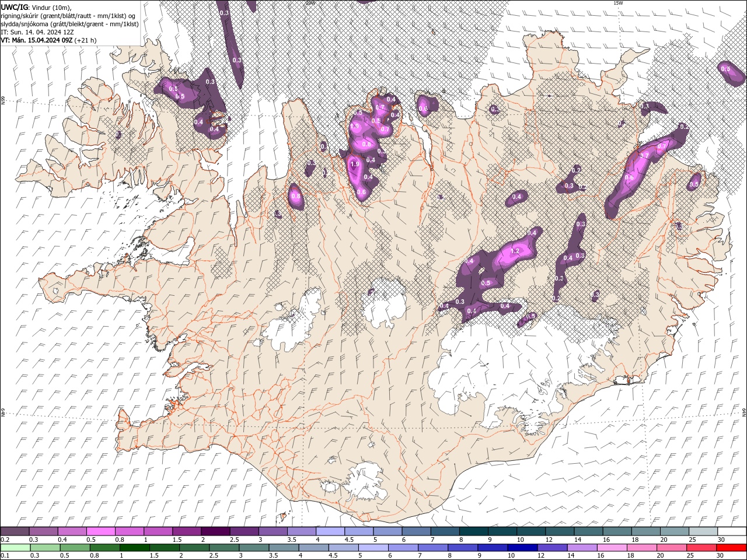Click the dark teal 8 swatch in top legend row
Screen dimensions: 747x560
474,531
